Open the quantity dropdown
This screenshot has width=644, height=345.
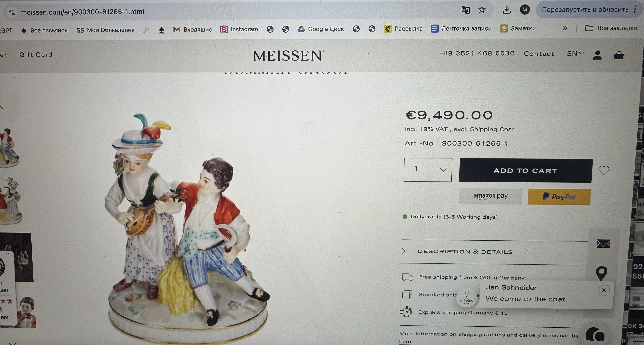(x=428, y=170)
